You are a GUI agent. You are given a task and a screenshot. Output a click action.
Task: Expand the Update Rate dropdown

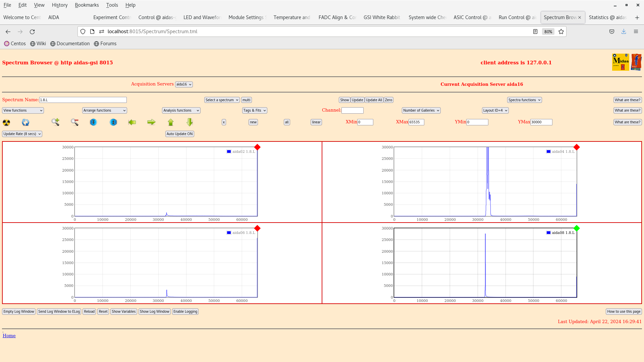point(22,134)
